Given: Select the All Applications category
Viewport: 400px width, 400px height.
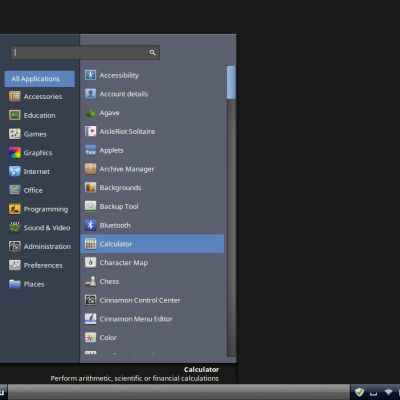Looking at the screenshot, I should (x=40, y=79).
